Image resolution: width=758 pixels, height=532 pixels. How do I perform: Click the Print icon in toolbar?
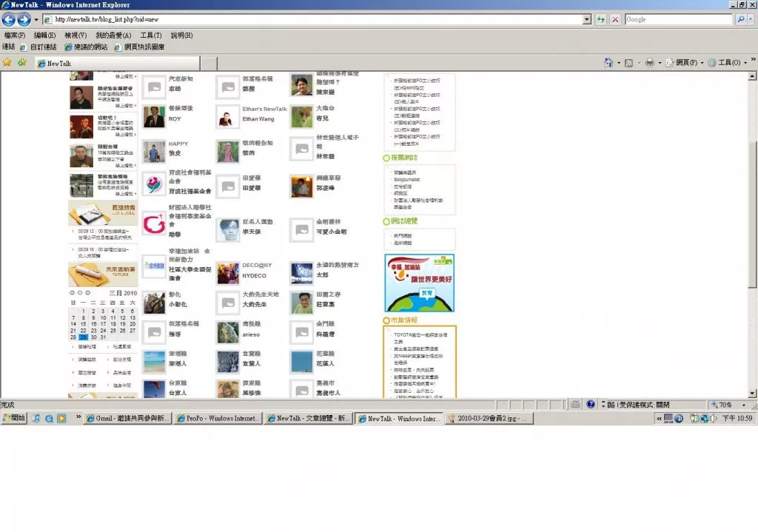(649, 63)
